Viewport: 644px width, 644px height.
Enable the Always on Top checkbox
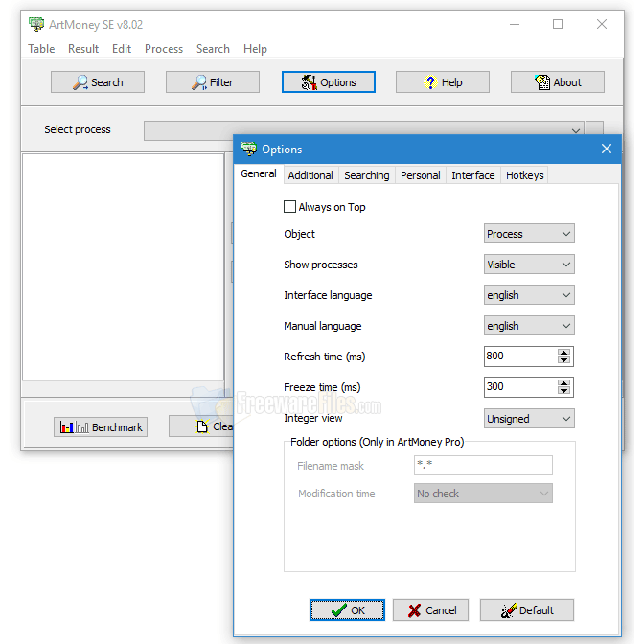coord(289,207)
